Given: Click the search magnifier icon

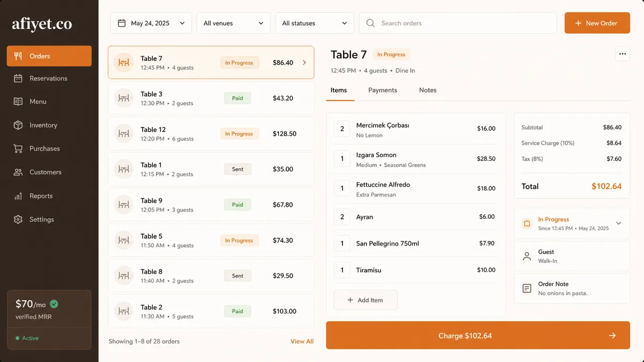Looking at the screenshot, I should coord(370,23).
